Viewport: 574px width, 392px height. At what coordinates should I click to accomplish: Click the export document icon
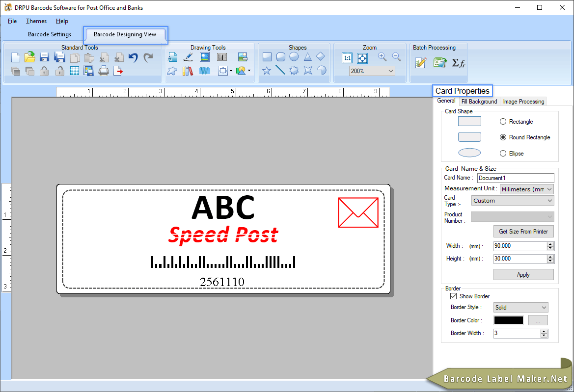pos(118,71)
